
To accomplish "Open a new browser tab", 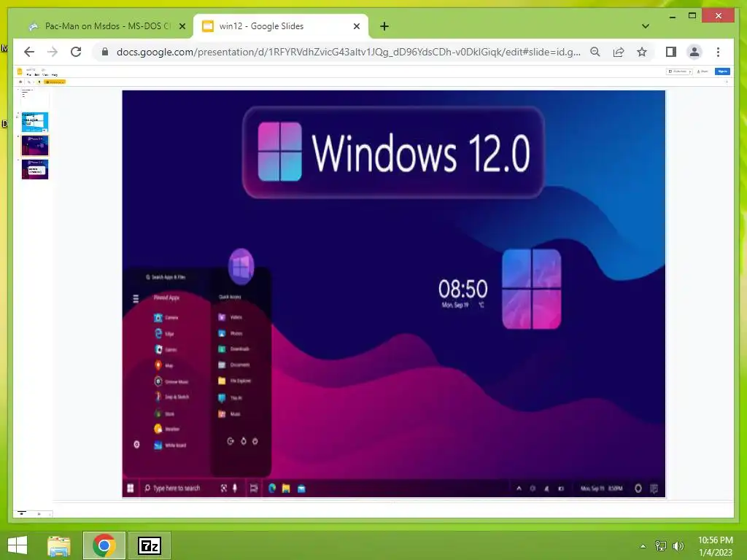I will click(x=384, y=26).
